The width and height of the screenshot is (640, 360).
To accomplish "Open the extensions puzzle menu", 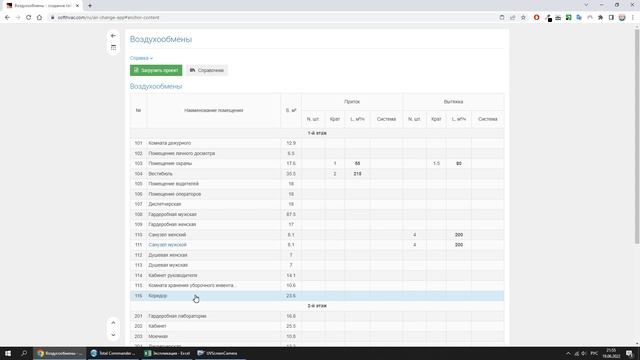I will tap(600, 18).
